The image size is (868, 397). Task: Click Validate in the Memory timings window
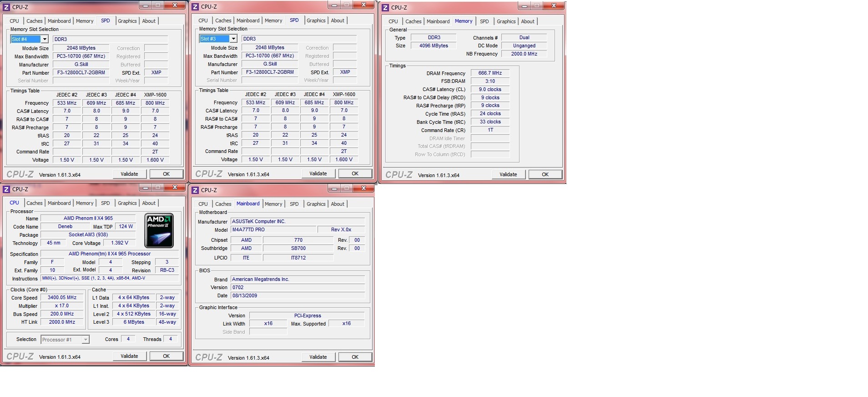coord(508,174)
